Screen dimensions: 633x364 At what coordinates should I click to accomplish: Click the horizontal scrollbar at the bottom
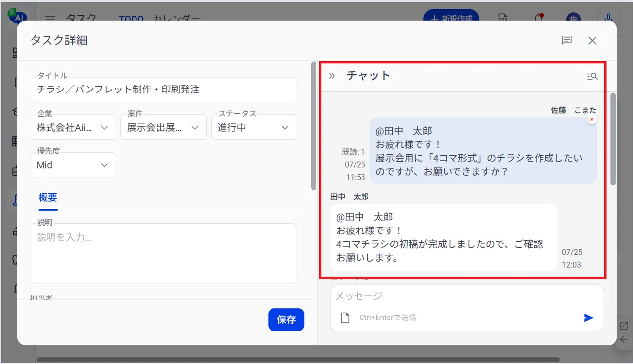[298, 360]
